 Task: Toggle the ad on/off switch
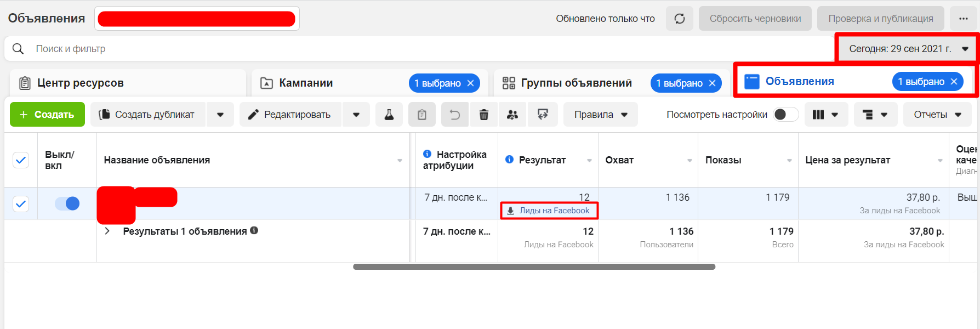coord(67,203)
